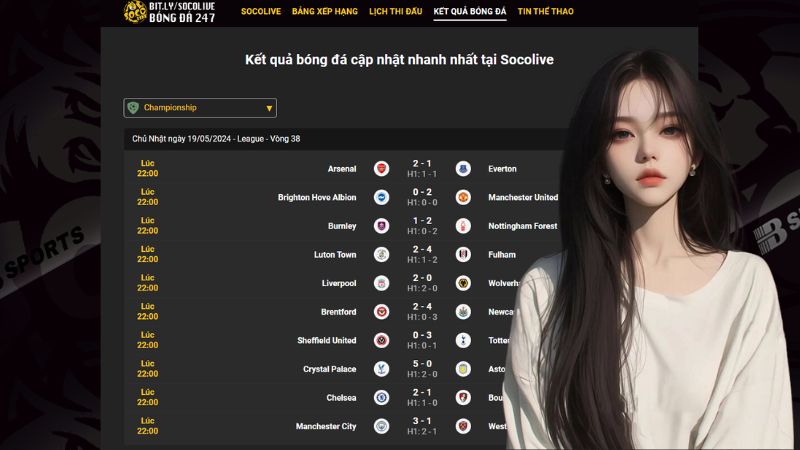Viewport: 800px width, 450px height.
Task: Click the Manchester United club crest
Action: 463,197
